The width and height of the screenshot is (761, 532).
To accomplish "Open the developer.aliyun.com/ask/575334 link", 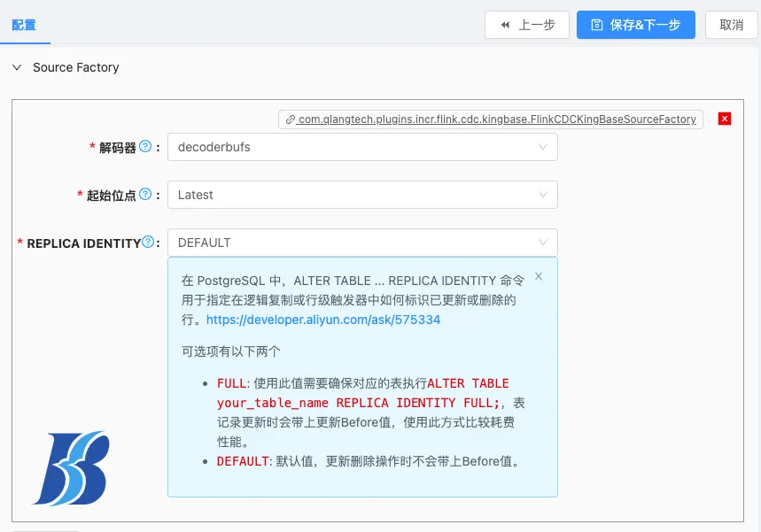I will pos(323,320).
